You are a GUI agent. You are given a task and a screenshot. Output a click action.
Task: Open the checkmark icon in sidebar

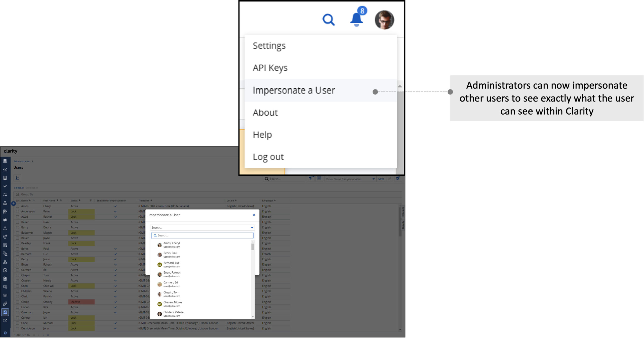pyautogui.click(x=5, y=186)
